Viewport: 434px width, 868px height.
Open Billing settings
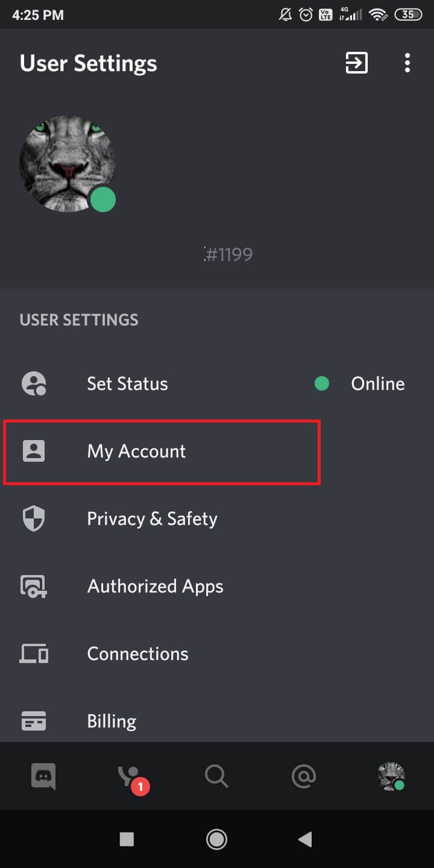217,721
